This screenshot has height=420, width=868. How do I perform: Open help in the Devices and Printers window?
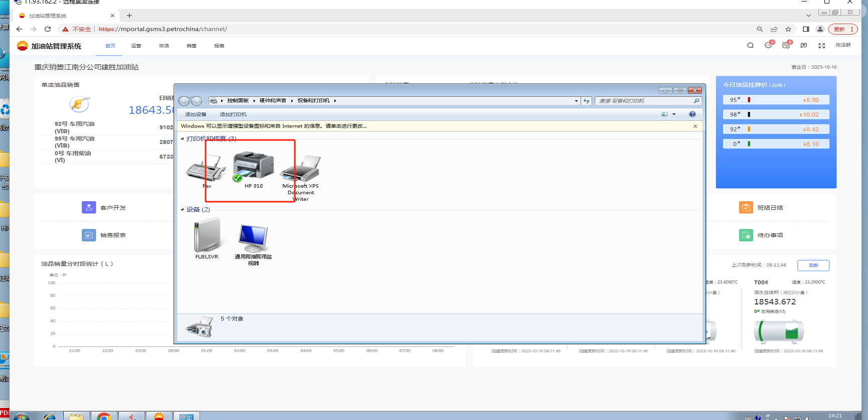[x=692, y=114]
